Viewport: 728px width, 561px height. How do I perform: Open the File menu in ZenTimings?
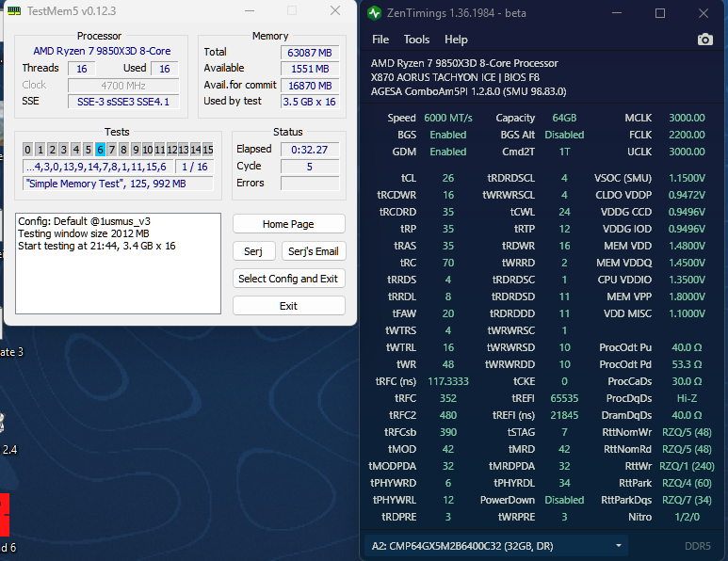(x=380, y=40)
